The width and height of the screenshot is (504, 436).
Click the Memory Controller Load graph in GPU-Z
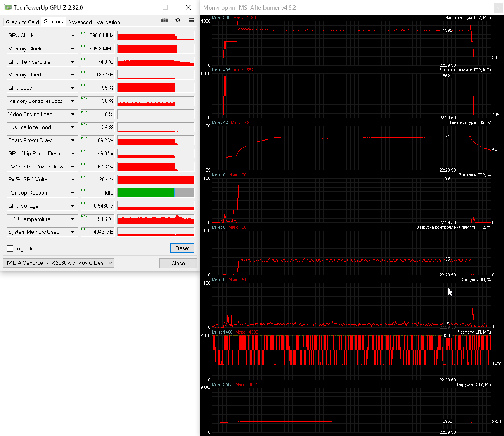[156, 101]
